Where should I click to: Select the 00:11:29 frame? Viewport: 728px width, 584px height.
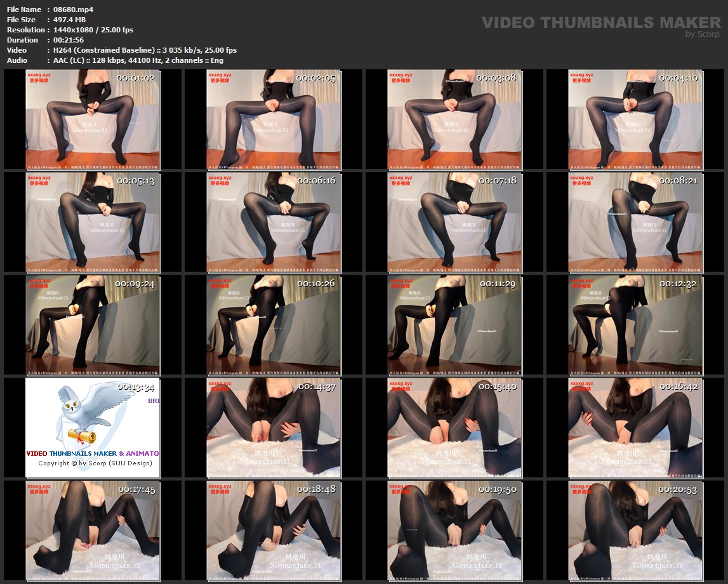[x=455, y=326]
